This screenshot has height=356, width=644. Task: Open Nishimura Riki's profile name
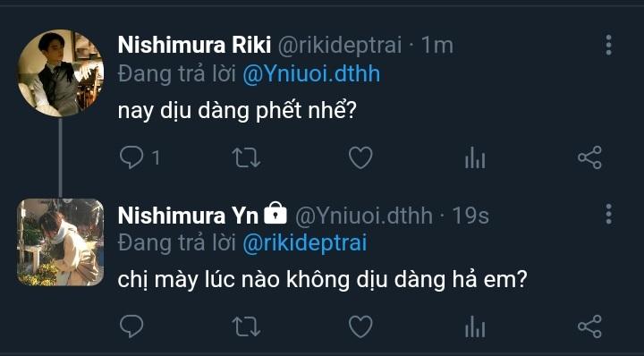tap(194, 45)
